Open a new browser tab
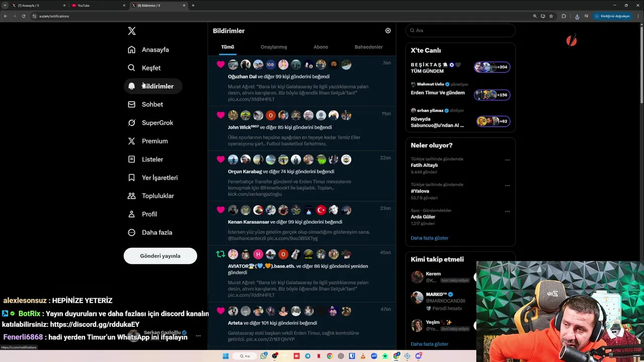 pos(193,6)
